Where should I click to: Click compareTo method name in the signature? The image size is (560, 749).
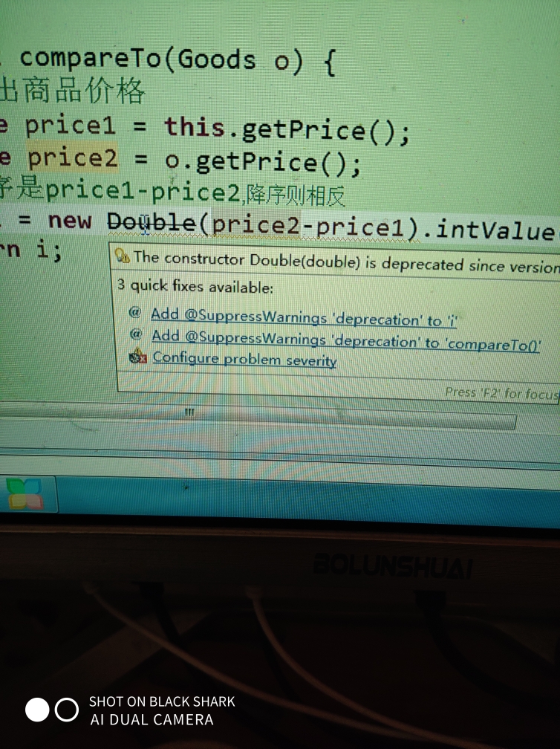click(91, 58)
